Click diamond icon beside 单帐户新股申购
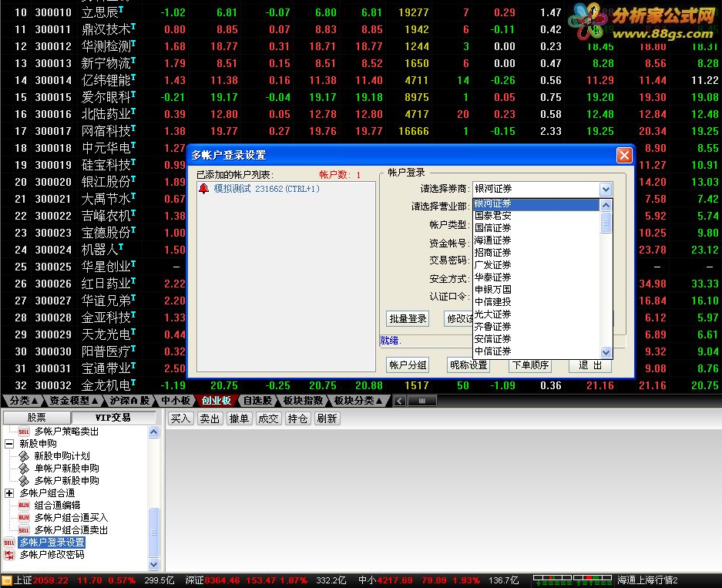 tap(24, 469)
